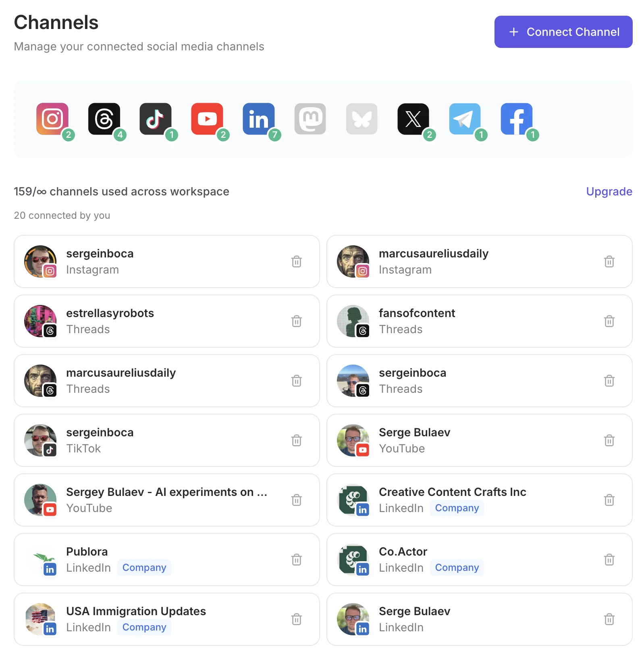The height and width of the screenshot is (649, 644).
Task: Click the greyed Mastodon platform icon
Action: (x=310, y=119)
